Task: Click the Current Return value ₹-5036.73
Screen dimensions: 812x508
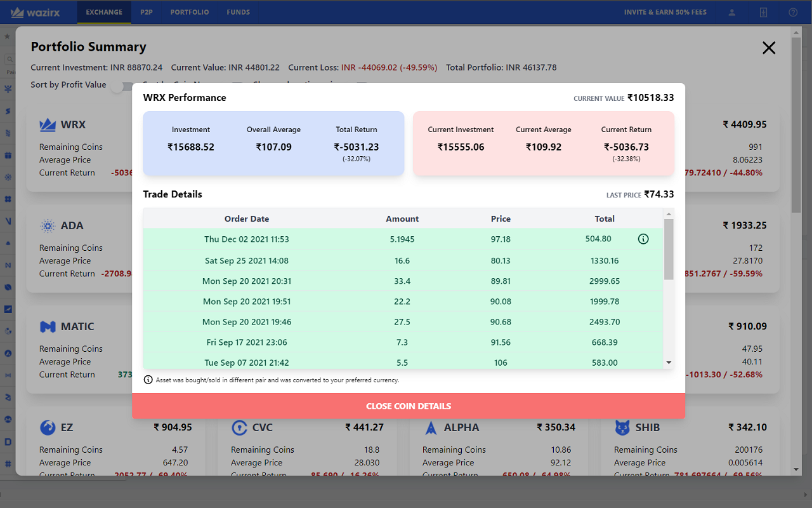Action: pos(626,147)
